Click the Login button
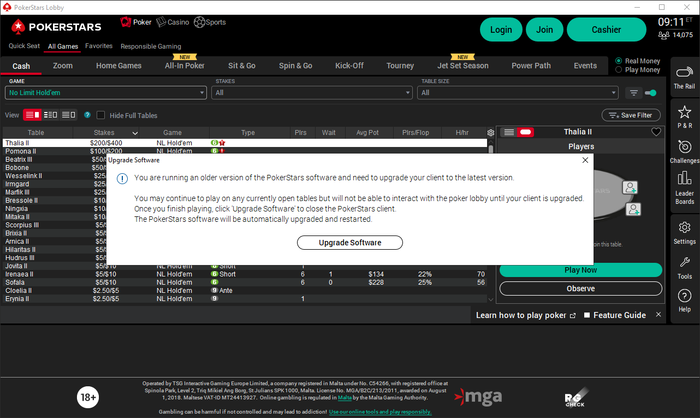This screenshot has height=418, width=700. point(501,30)
